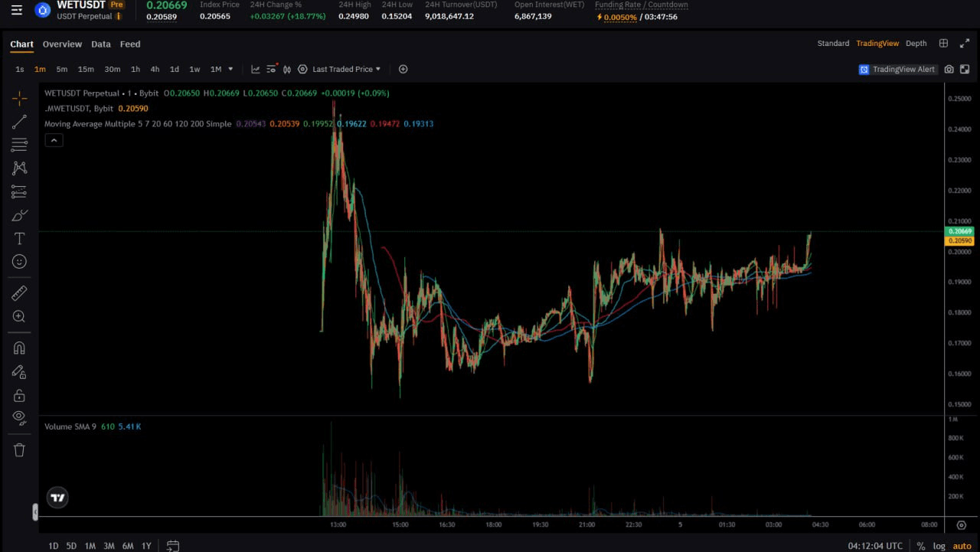Switch to Depth chart view
This screenshot has width=980, height=552.
[x=916, y=44]
